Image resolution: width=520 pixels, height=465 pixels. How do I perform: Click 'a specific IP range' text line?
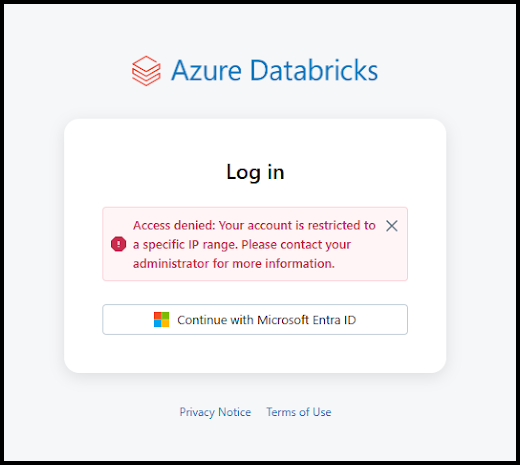point(185,245)
